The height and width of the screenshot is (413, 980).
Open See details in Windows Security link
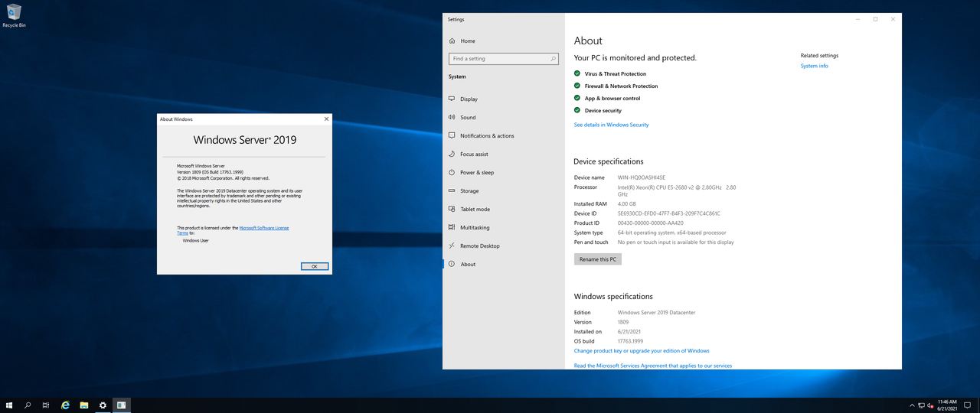pyautogui.click(x=611, y=125)
